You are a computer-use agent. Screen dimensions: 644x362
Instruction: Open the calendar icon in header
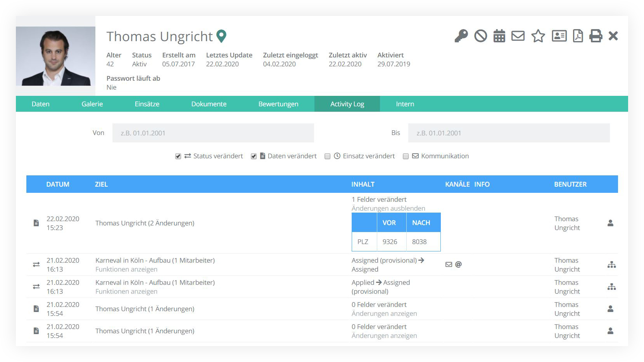[x=499, y=36]
